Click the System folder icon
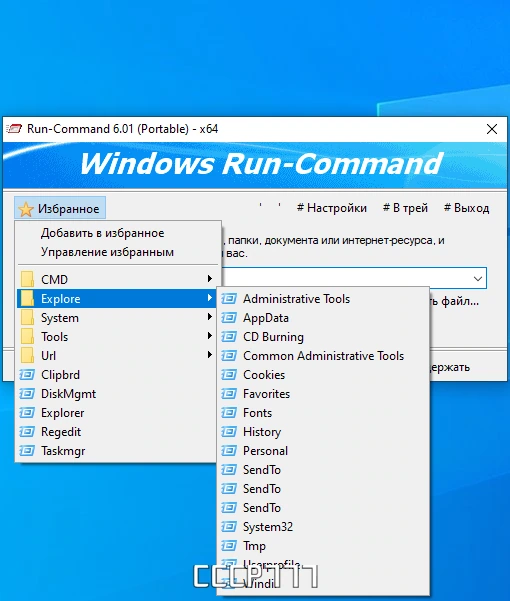Viewport: 510px width, 601px height. tap(27, 318)
